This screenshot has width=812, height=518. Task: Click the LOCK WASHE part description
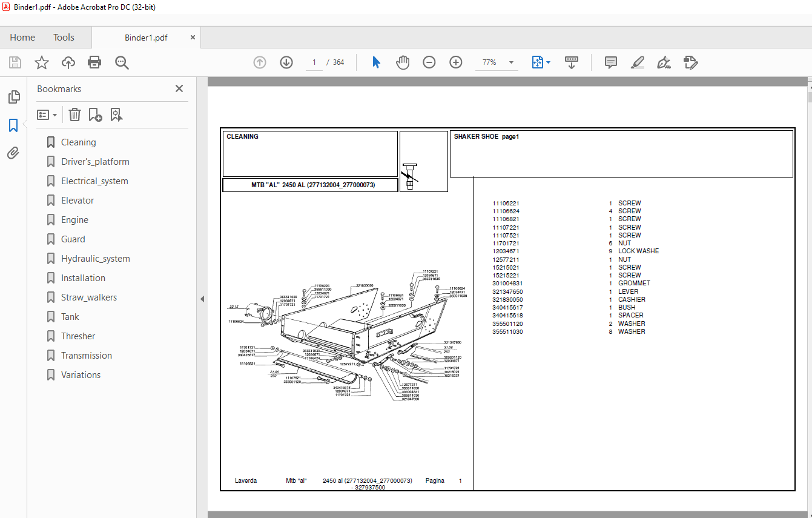coord(638,251)
